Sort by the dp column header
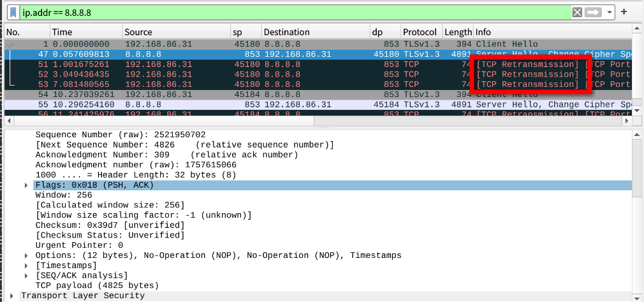Viewport: 644px width, 302px height. tap(385, 32)
